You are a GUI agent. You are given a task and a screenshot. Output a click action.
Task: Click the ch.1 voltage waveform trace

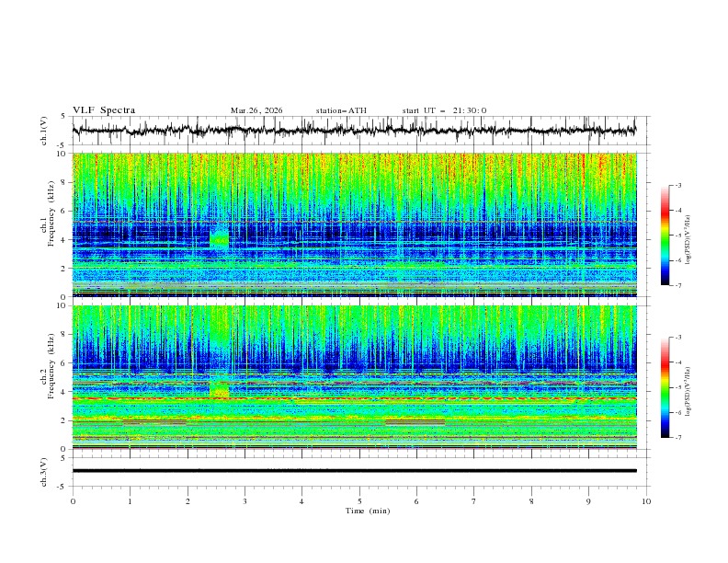354,131
